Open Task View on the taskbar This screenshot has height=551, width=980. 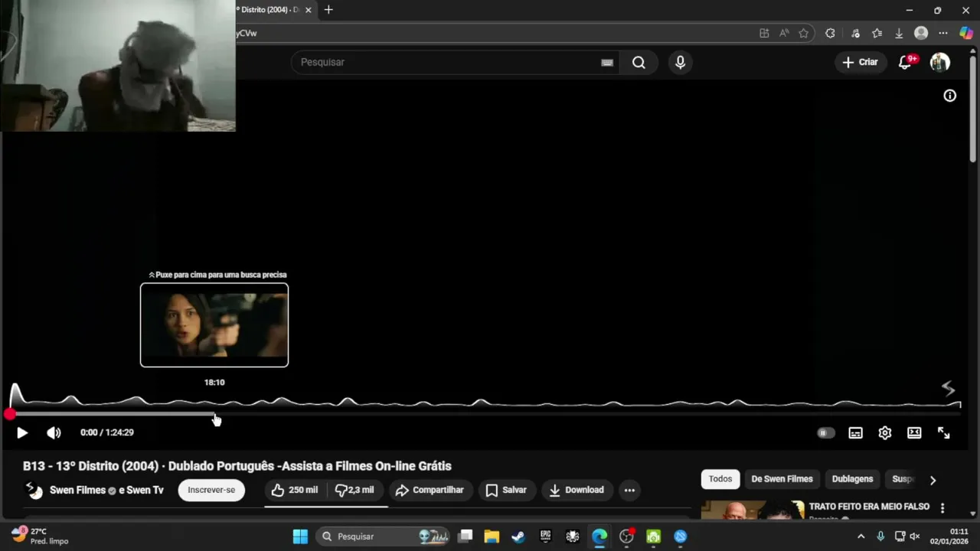tap(465, 536)
